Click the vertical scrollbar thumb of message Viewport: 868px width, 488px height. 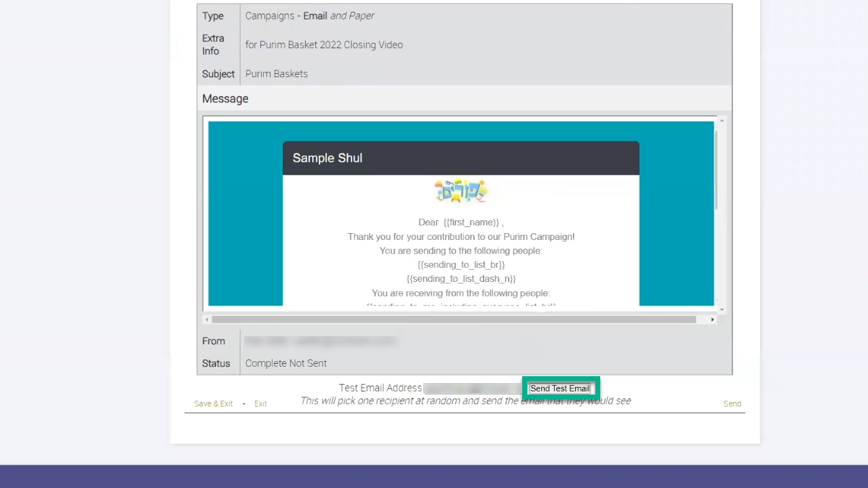[x=716, y=169]
